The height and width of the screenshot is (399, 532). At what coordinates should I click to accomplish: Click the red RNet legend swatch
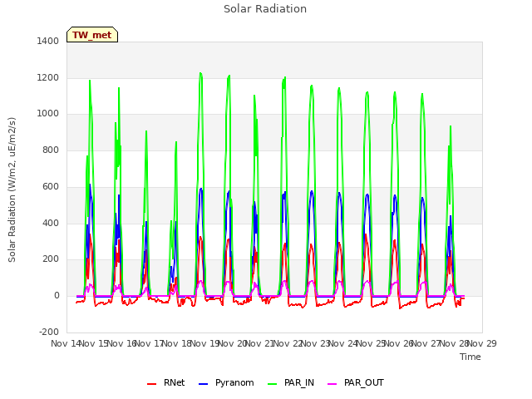[x=151, y=384]
